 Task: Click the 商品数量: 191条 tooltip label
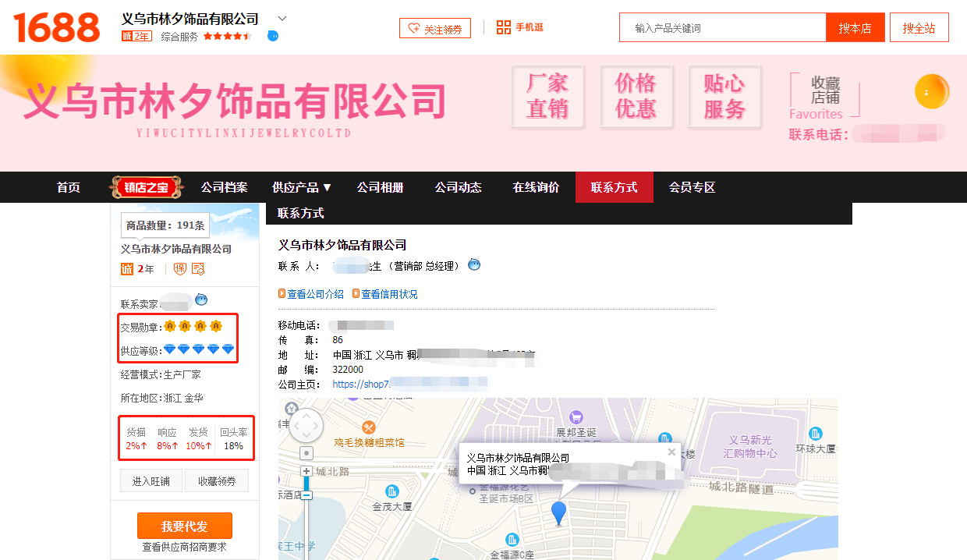point(165,225)
